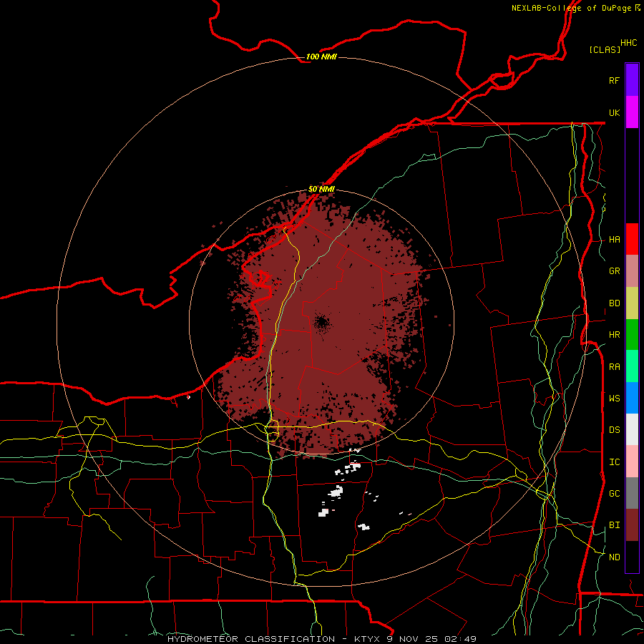This screenshot has width=644, height=644.
Task: Click the IC legend label
Action: (x=614, y=462)
